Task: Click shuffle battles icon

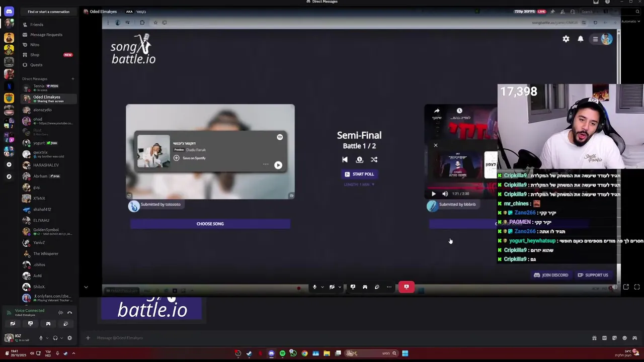Action: pyautogui.click(x=374, y=159)
